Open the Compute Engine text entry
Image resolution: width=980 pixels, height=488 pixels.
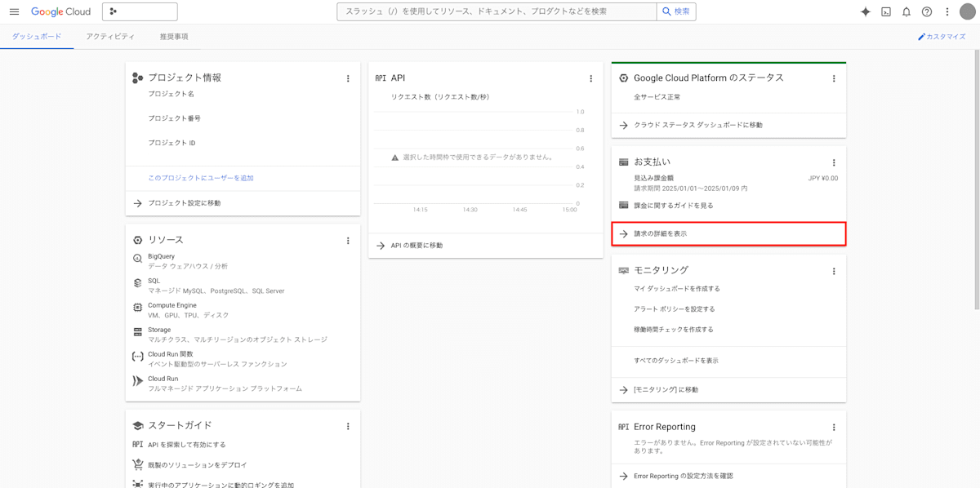172,305
